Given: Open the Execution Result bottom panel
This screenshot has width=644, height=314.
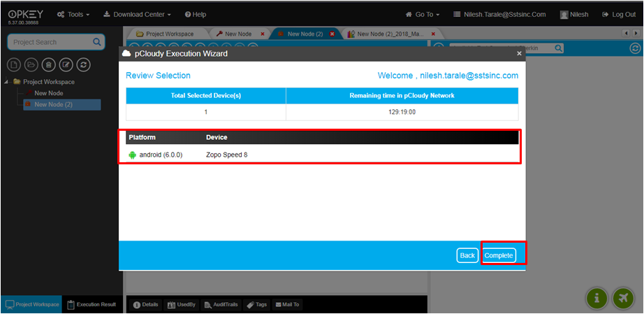Looking at the screenshot, I should 92,304.
